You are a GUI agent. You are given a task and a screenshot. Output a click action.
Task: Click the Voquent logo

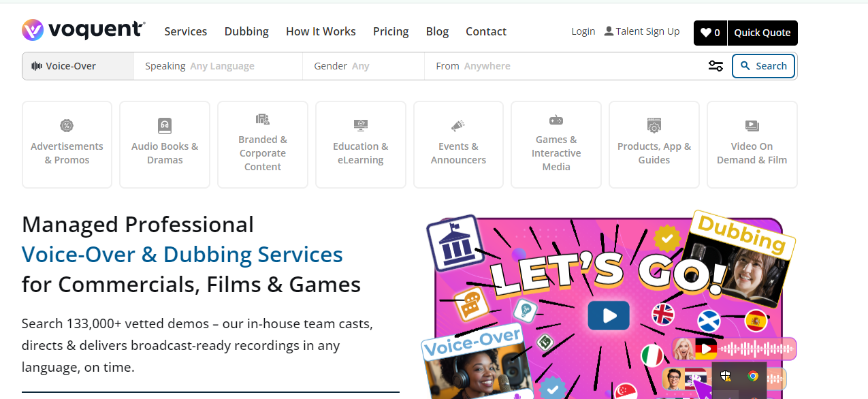point(83,31)
